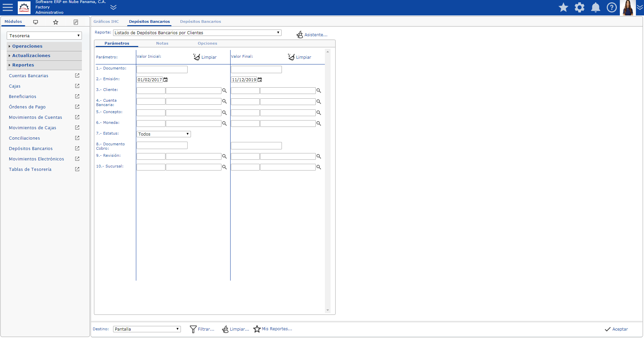Open Conciliaciones link in sidebar
Viewport: 644px width, 338px height.
click(x=24, y=138)
